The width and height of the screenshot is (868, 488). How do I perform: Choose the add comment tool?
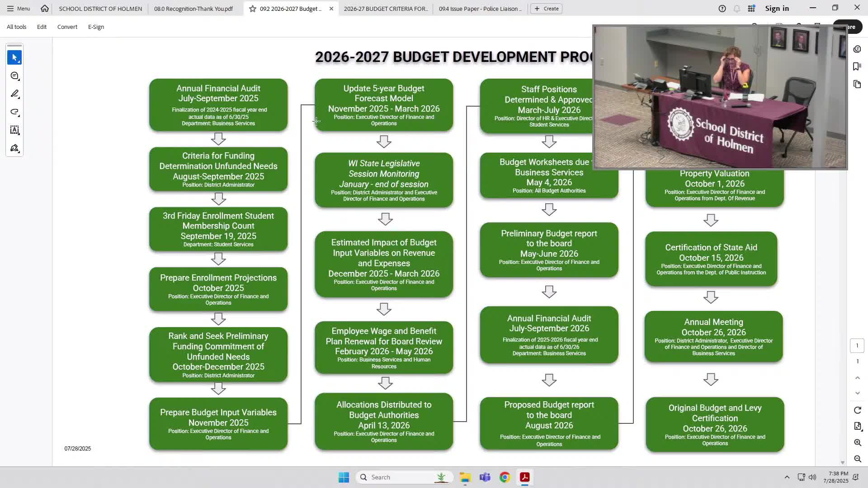tap(14, 76)
